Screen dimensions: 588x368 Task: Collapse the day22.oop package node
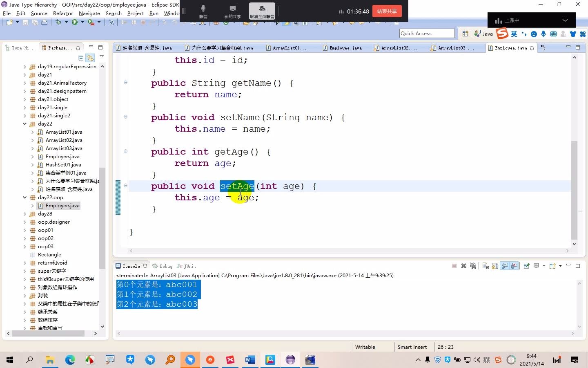25,197
